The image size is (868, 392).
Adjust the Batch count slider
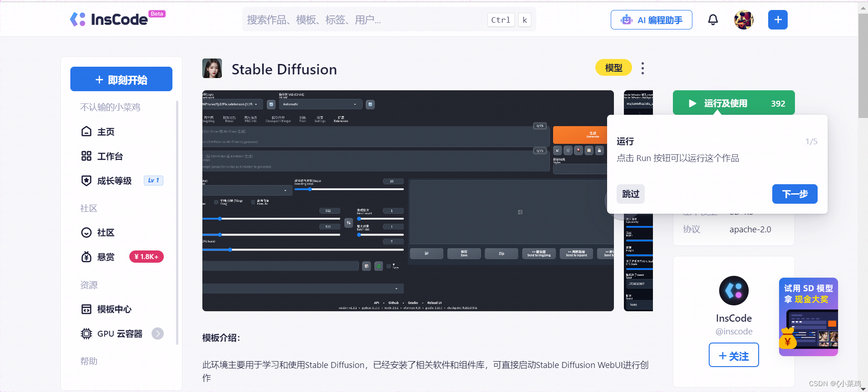coord(380,219)
